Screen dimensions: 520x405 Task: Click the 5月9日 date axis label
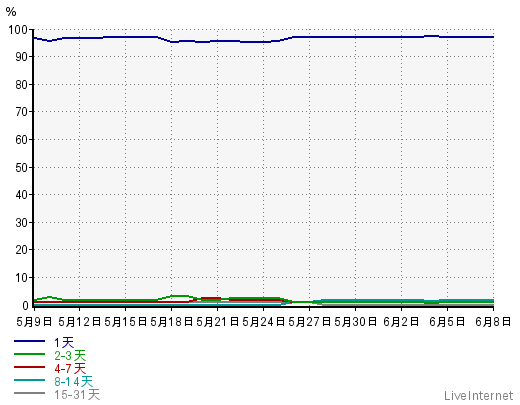34,322
